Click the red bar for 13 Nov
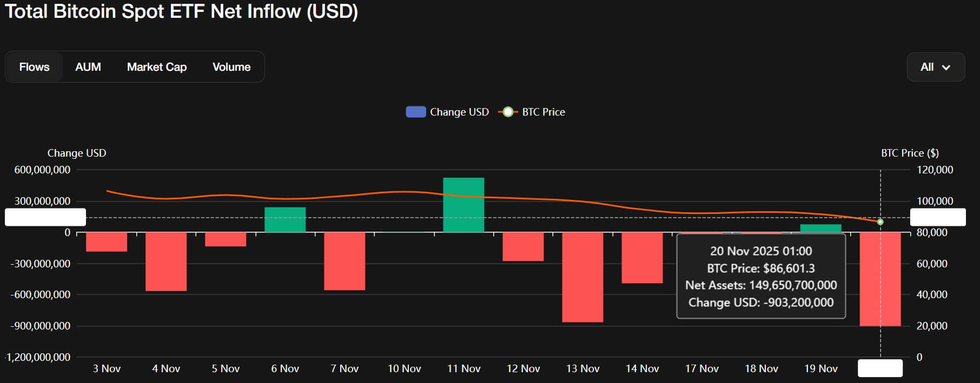 [582, 277]
